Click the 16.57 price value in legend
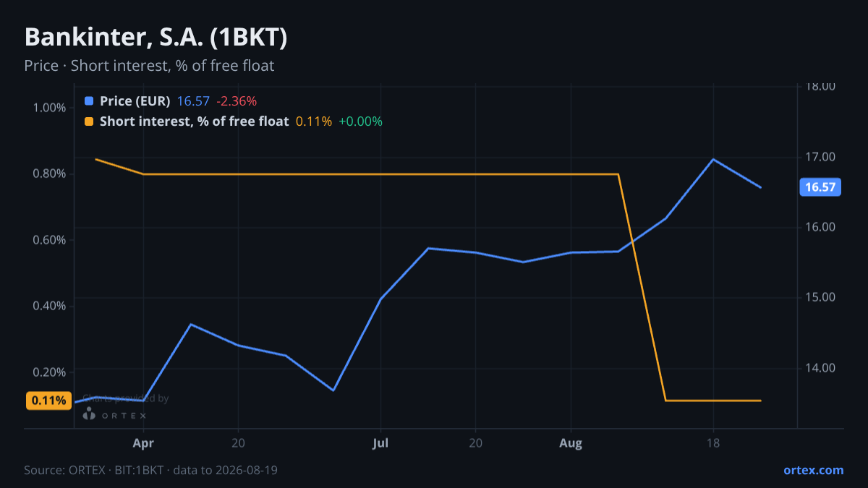 pyautogui.click(x=193, y=101)
